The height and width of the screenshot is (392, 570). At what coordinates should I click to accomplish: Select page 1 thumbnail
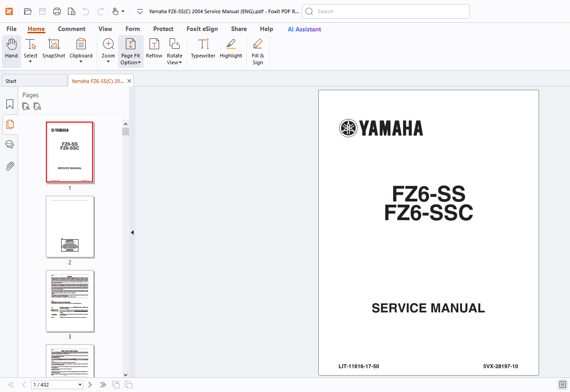[70, 152]
